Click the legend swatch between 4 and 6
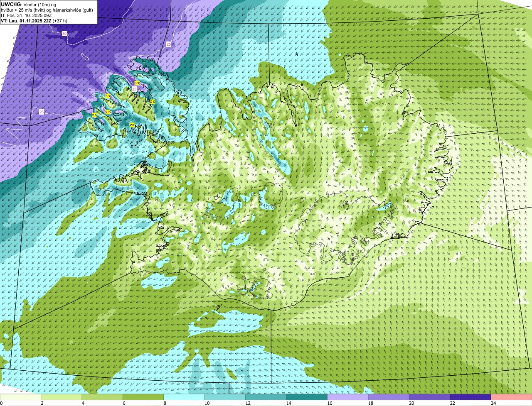The image size is (532, 406). [102, 397]
